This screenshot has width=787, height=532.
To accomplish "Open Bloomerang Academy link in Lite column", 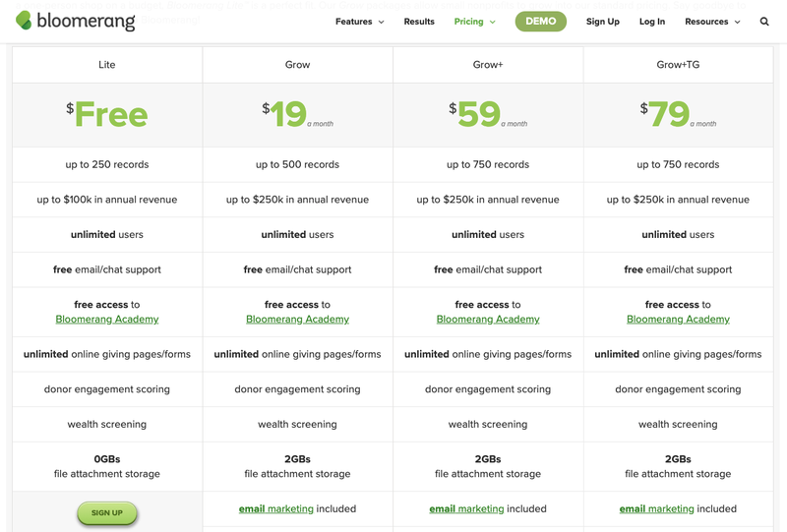I will click(x=107, y=320).
